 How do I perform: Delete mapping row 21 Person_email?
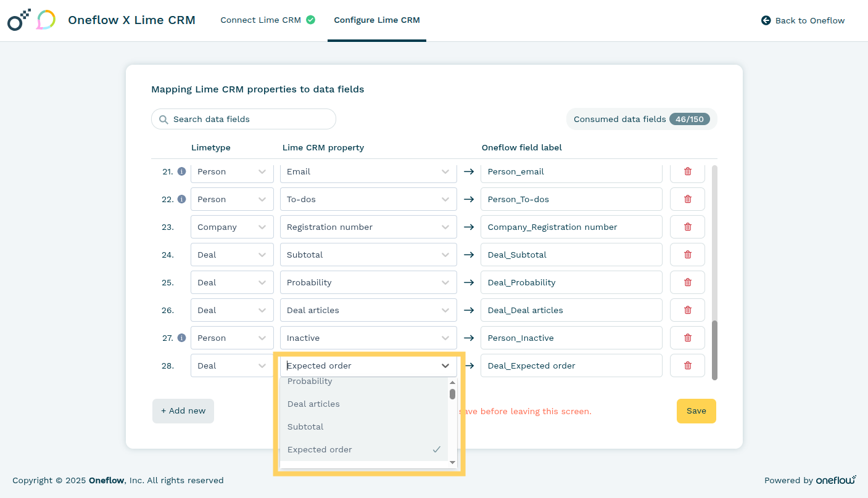click(x=687, y=171)
